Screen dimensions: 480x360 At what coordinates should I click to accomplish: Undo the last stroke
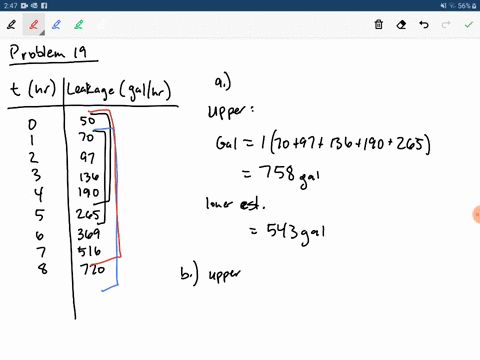(x=424, y=25)
